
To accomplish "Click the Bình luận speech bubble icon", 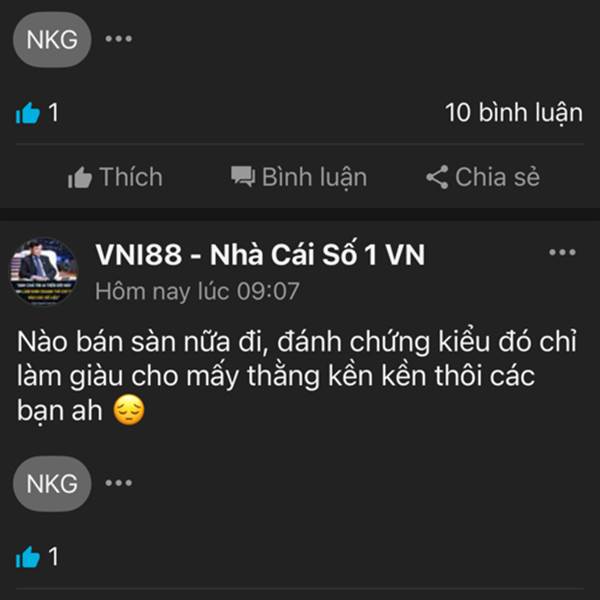I will click(x=243, y=177).
